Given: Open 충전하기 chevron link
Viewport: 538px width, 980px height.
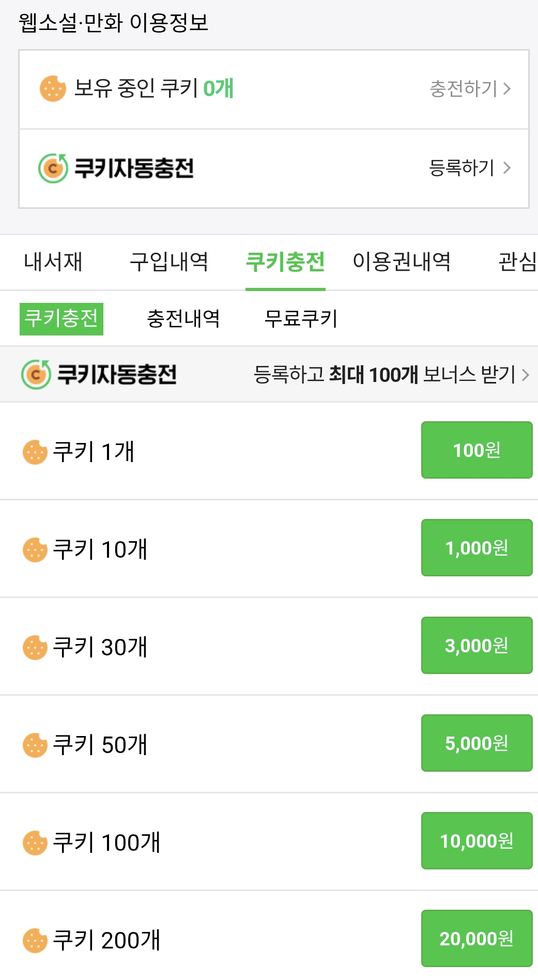Looking at the screenshot, I should tap(470, 89).
